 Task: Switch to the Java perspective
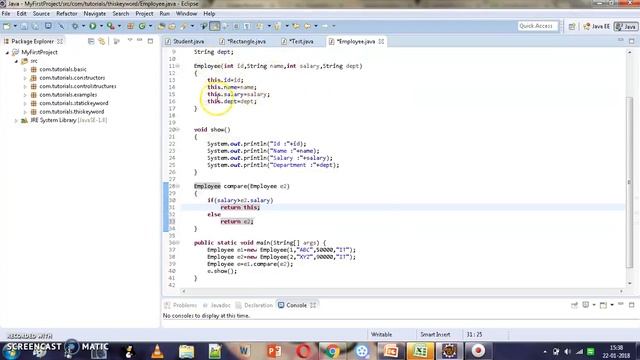(626, 26)
